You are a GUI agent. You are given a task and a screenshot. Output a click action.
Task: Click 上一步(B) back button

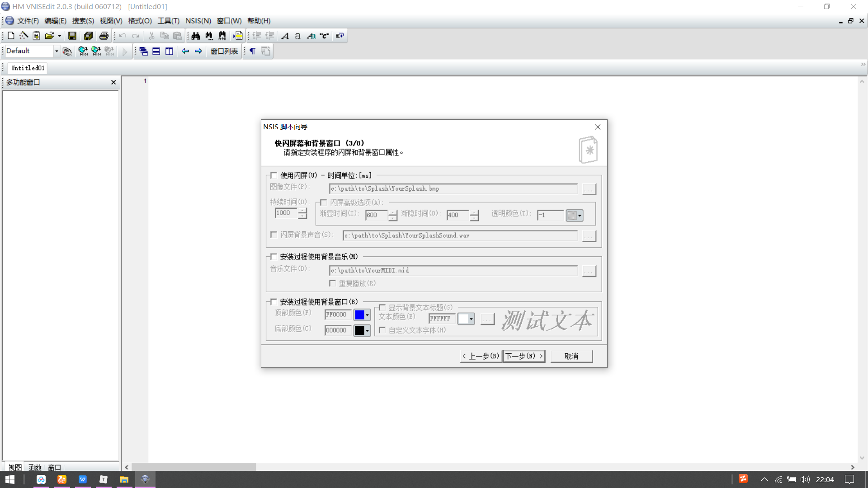[481, 356]
